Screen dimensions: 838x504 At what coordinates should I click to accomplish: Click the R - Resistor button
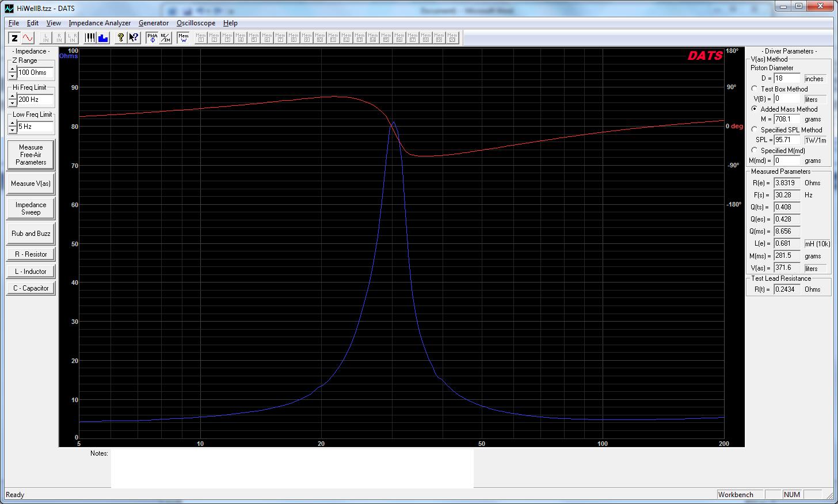(x=31, y=254)
